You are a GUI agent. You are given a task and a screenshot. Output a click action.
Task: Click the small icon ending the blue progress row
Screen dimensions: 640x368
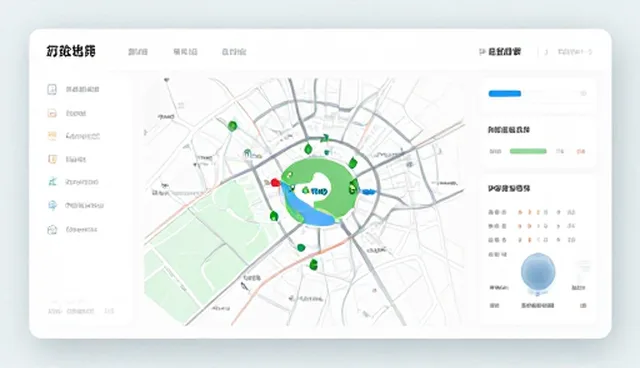click(584, 93)
